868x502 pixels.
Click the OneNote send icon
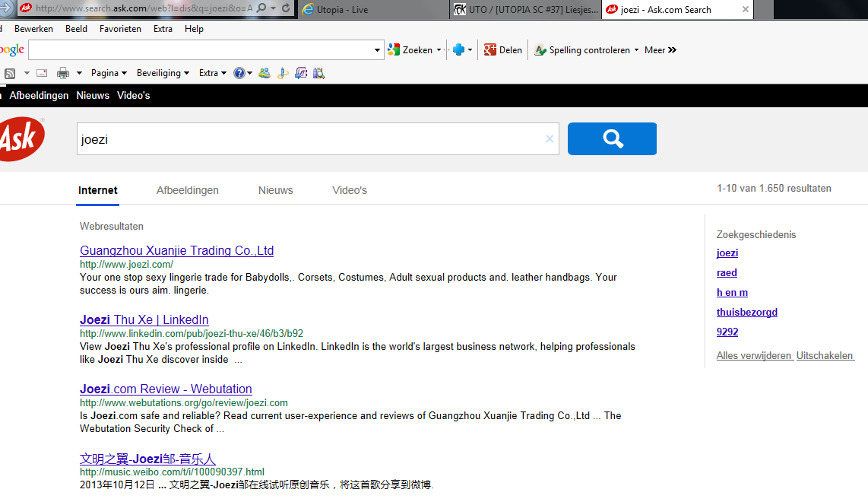click(x=301, y=73)
